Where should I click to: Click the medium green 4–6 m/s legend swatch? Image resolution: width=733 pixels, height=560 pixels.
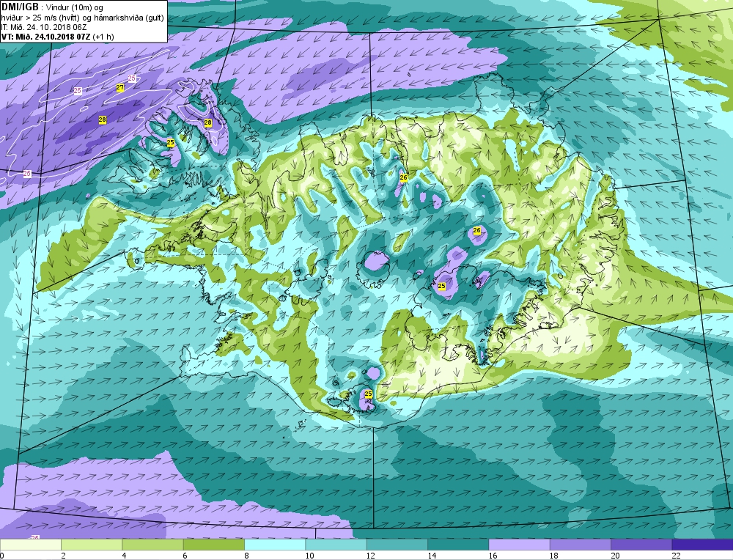pos(153,545)
